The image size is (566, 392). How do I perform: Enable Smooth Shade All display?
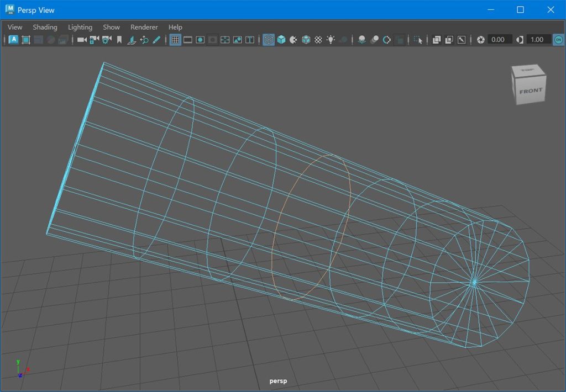point(281,40)
